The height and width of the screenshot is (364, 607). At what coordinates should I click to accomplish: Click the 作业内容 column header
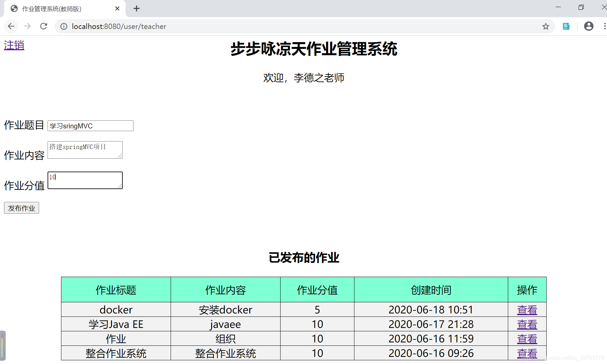point(226,290)
